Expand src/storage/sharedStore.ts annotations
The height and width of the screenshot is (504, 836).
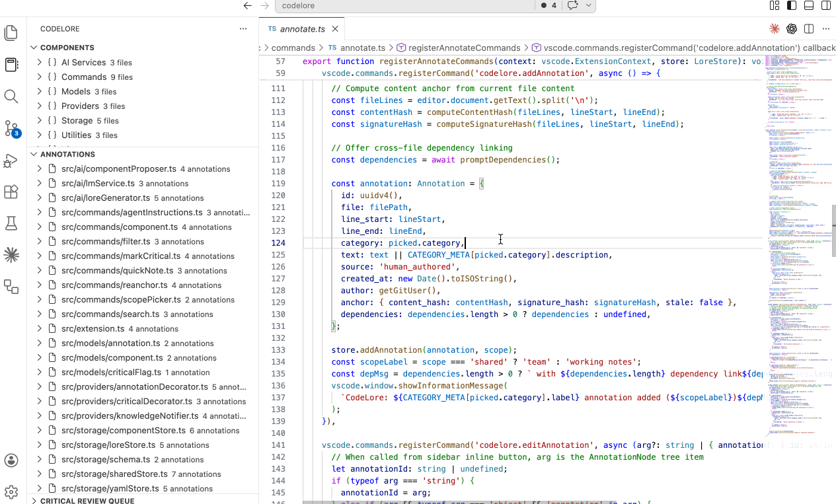point(39,474)
